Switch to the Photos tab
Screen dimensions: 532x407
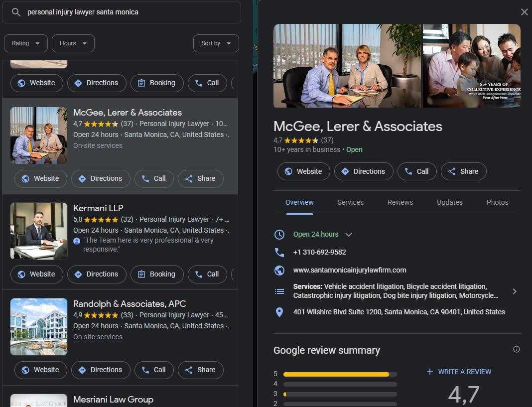pos(498,203)
